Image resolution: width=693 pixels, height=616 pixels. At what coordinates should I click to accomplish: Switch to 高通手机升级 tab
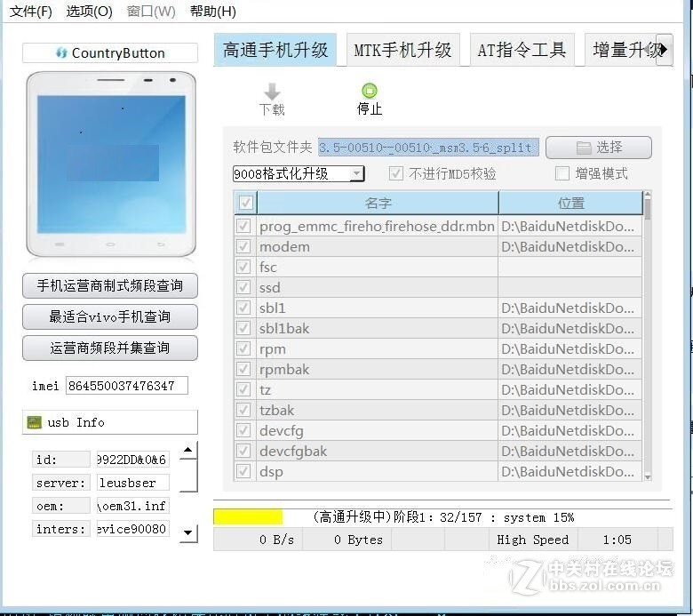pyautogui.click(x=275, y=50)
